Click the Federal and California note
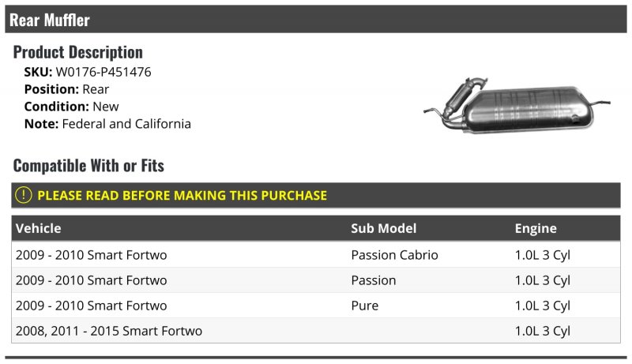632x364 pixels. pos(126,124)
